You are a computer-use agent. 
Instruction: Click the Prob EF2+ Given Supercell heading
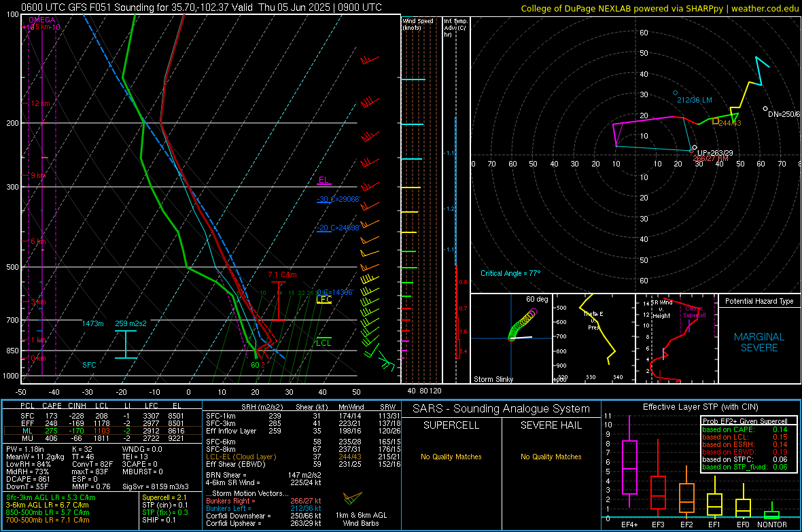pos(745,421)
